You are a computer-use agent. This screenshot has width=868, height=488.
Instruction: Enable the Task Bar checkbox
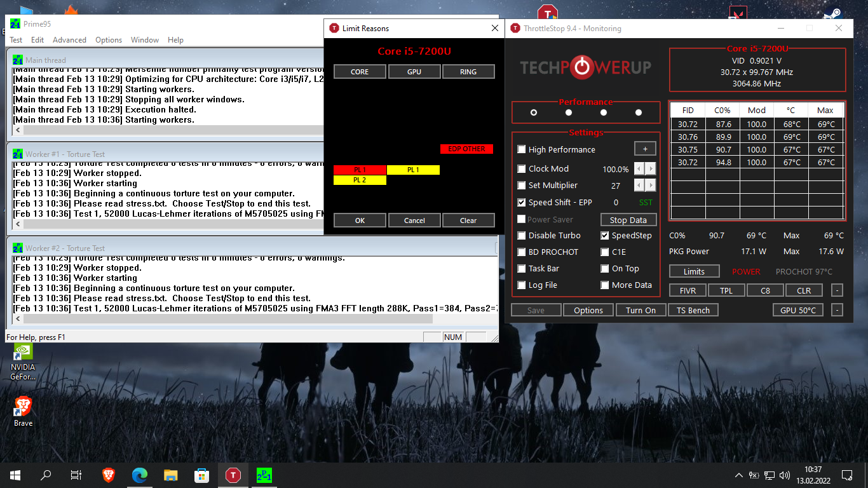pyautogui.click(x=522, y=268)
